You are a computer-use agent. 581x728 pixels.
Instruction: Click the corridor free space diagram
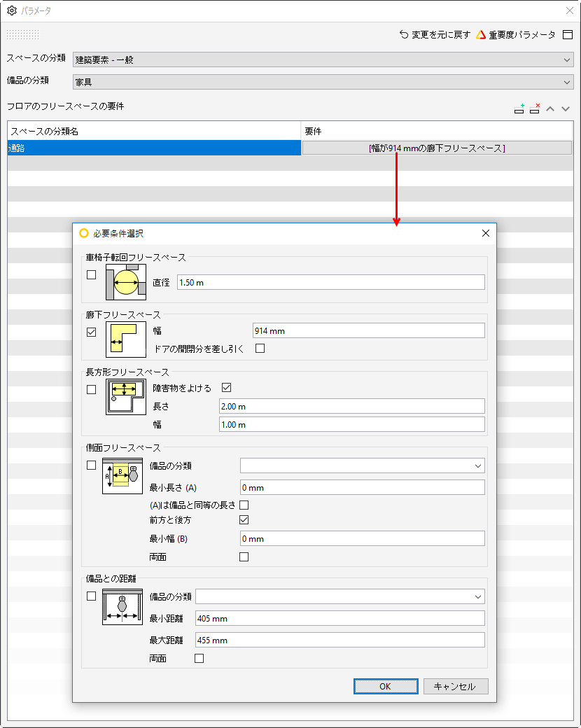coord(126,339)
